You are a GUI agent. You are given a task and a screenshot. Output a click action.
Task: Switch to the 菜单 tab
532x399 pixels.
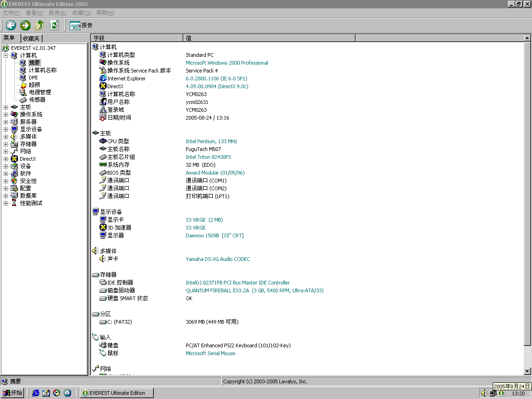[10, 38]
